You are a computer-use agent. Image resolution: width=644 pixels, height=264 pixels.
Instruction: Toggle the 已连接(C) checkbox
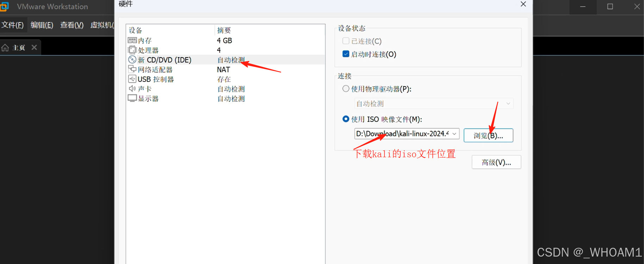[346, 41]
